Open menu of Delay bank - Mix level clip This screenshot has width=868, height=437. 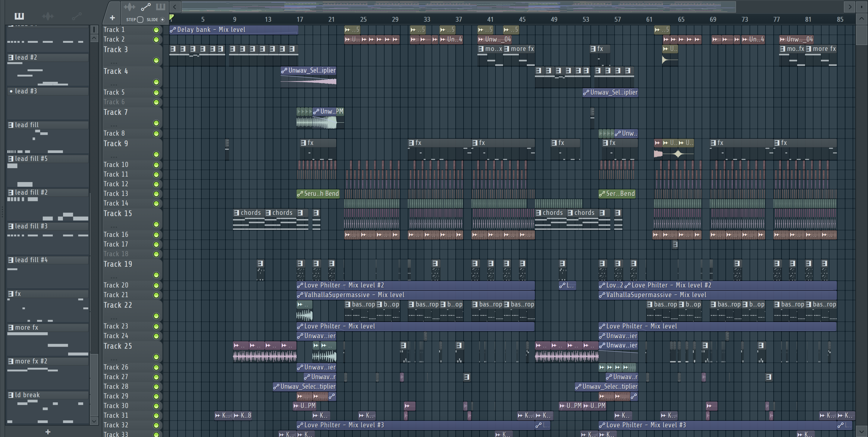pos(173,30)
